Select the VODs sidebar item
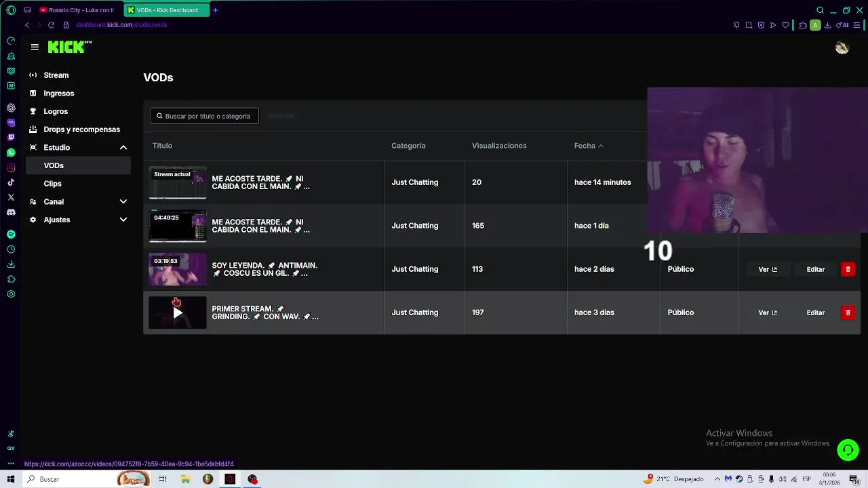The width and height of the screenshot is (868, 488). coord(78,165)
